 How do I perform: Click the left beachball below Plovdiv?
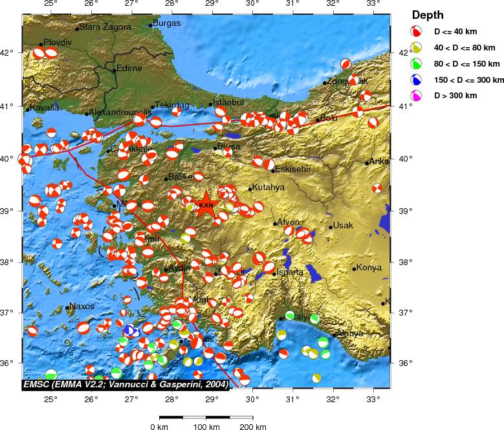coord(39,53)
